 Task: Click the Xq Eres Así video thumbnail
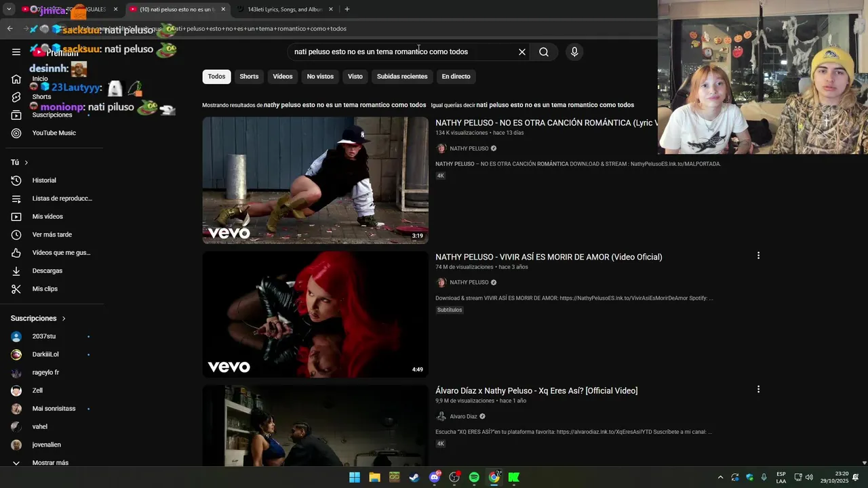pyautogui.click(x=315, y=426)
